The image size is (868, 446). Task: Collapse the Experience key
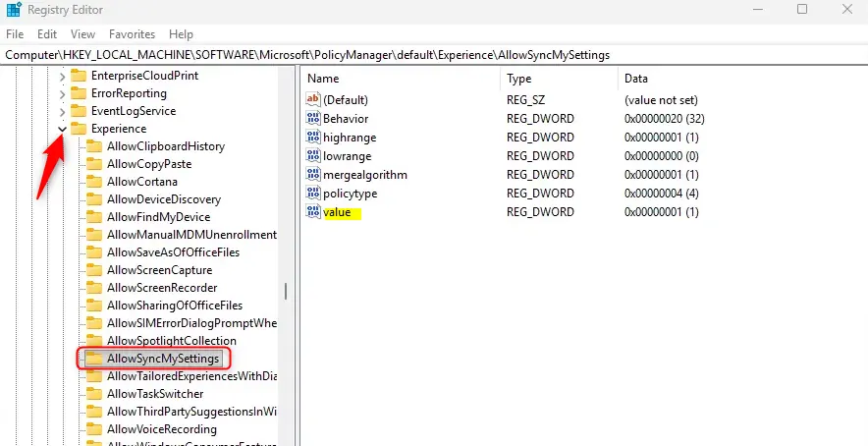[62, 129]
